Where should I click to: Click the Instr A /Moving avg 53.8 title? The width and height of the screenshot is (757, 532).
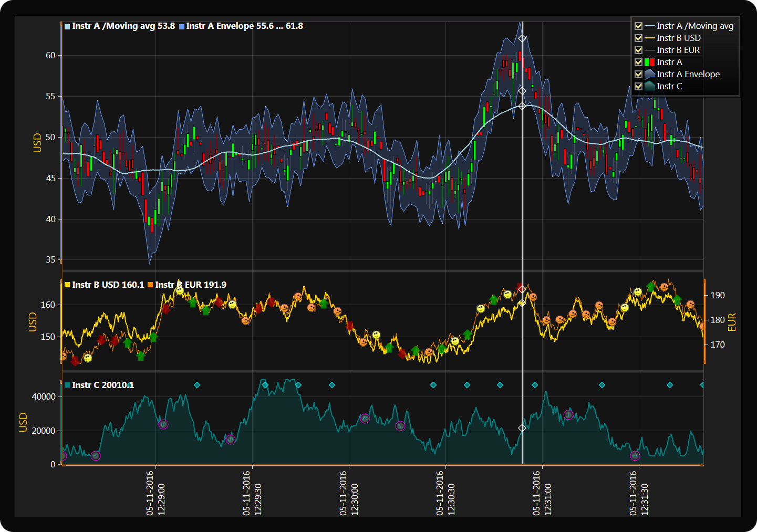(x=123, y=26)
